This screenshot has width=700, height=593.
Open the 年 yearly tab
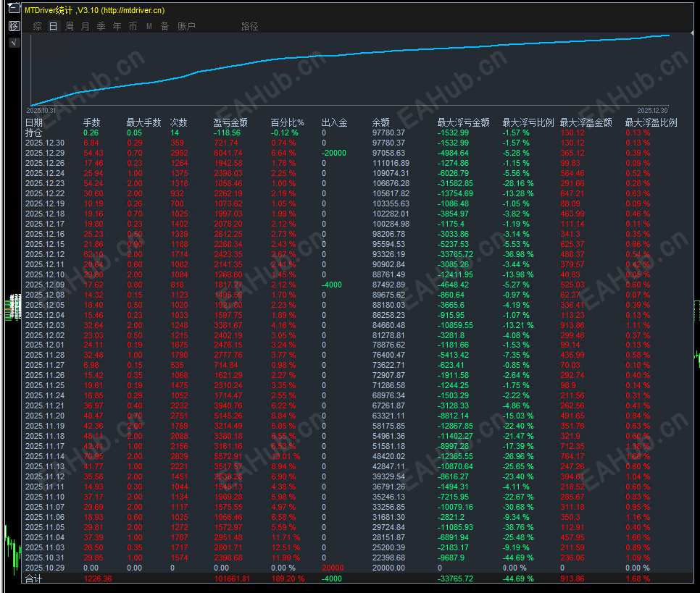(117, 26)
